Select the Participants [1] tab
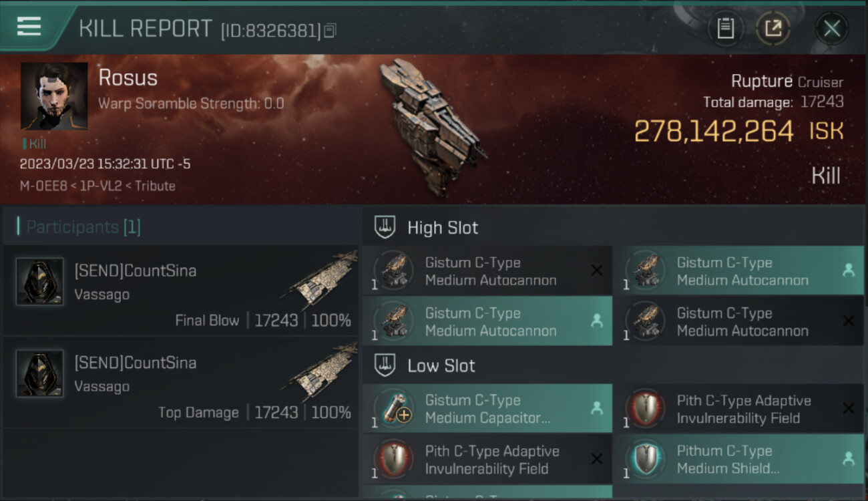This screenshot has width=868, height=501. pos(83,227)
